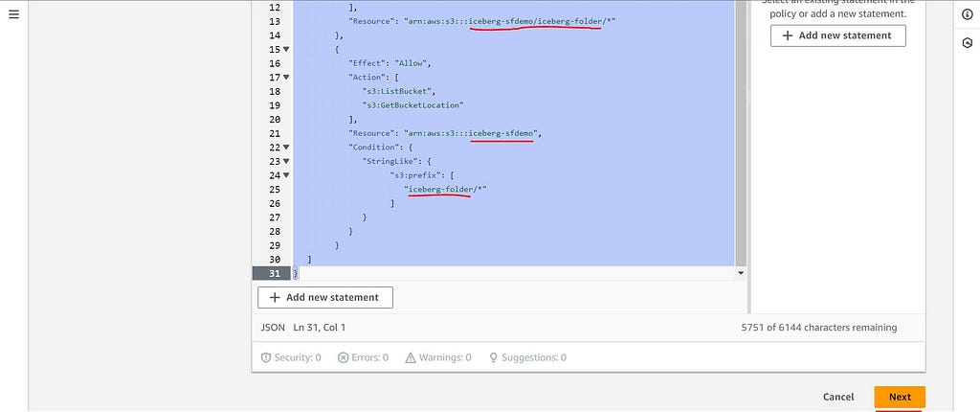Collapse the s3:prefix array at line 24
The image size is (980, 412).
point(286,175)
